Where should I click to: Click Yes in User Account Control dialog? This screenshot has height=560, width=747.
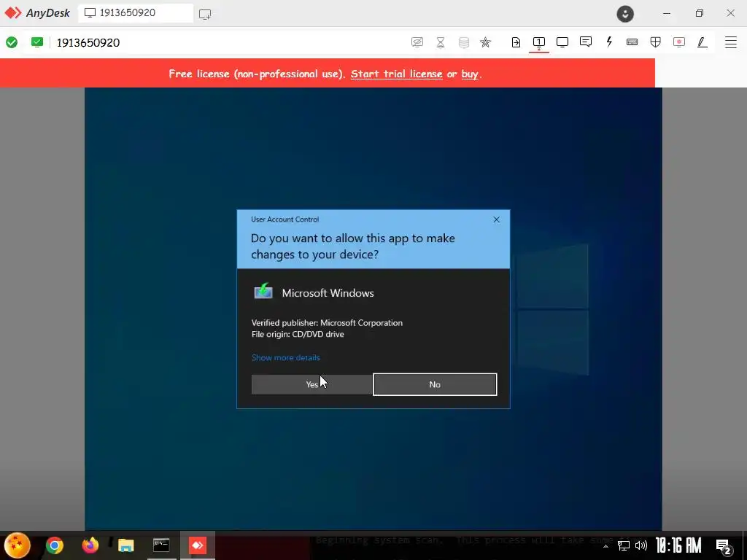coord(311,384)
